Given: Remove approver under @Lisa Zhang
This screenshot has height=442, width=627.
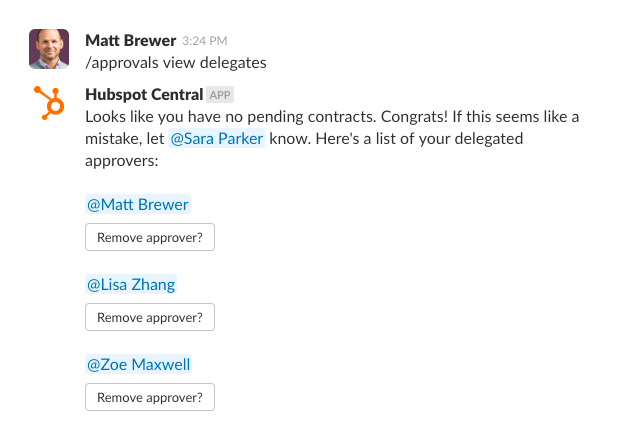Looking at the screenshot, I should pos(150,317).
